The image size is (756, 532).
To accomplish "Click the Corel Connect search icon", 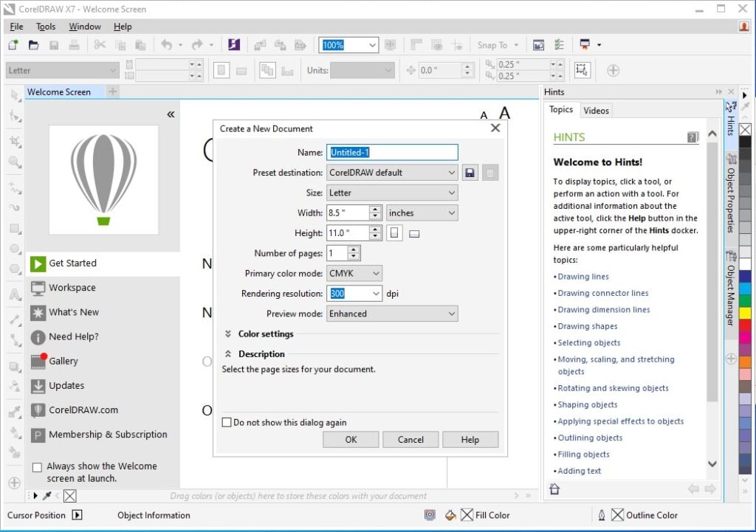I will click(234, 45).
